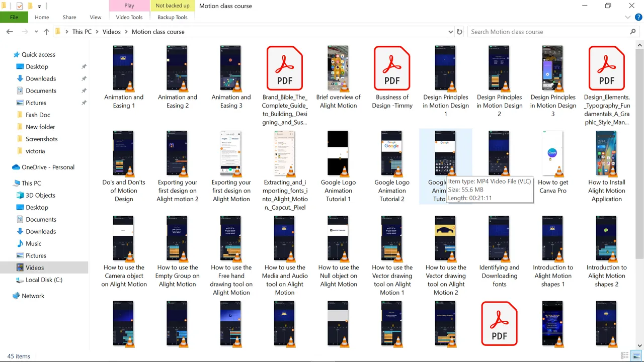Select Google Logo Animation Tutorial 2
Screen dimensions: 644x362
tap(392, 166)
